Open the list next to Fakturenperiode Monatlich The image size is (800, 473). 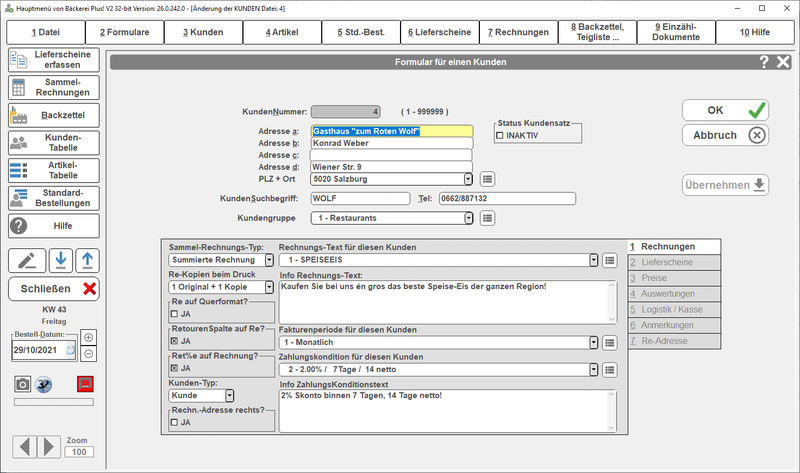coord(610,343)
